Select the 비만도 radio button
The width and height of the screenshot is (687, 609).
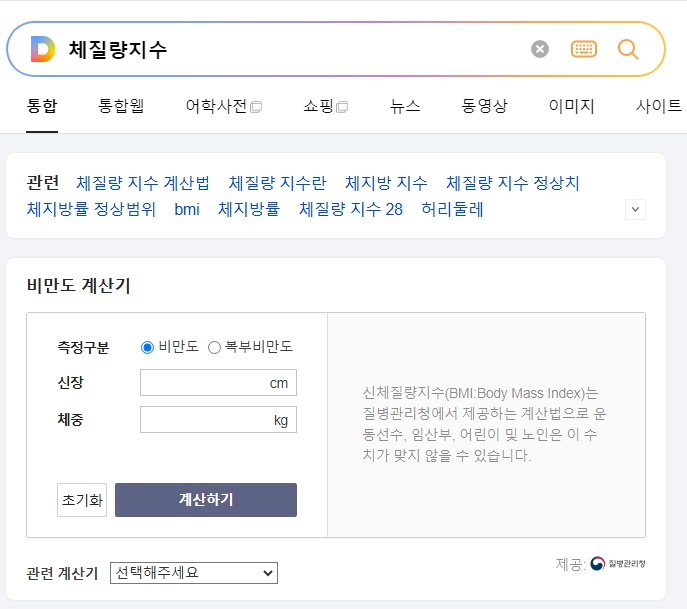147,347
